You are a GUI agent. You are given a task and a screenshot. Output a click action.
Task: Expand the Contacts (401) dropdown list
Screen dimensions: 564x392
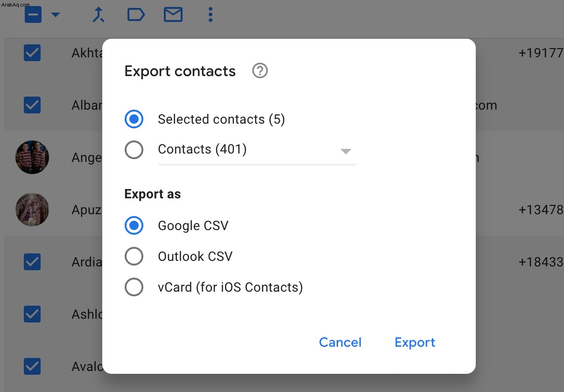[x=257, y=150]
